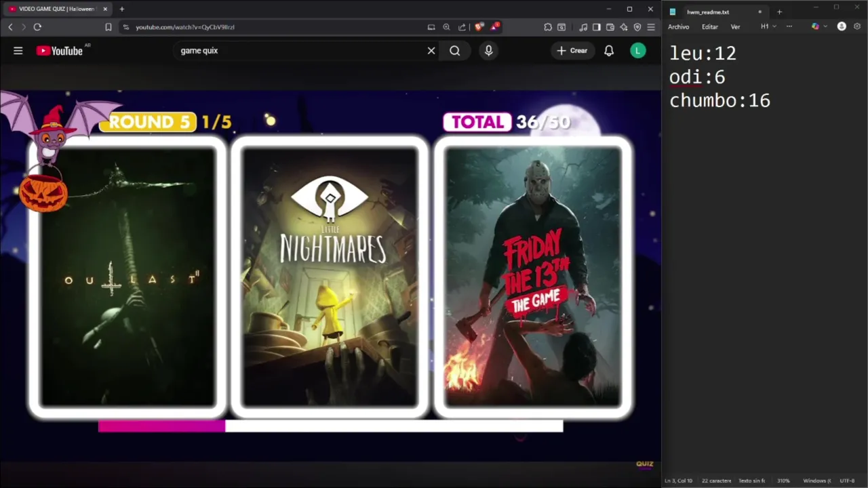Image resolution: width=868 pixels, height=488 pixels.
Task: Click the address bar URL field
Action: point(271,27)
